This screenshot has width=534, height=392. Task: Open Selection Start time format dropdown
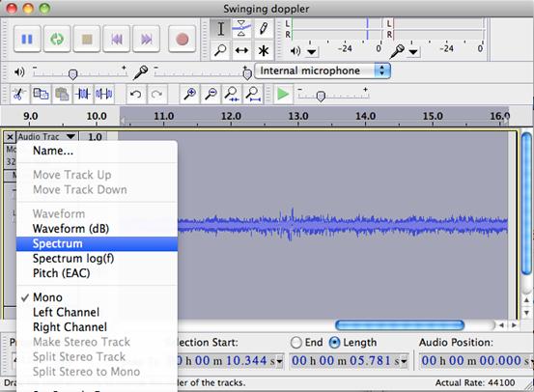click(x=280, y=361)
